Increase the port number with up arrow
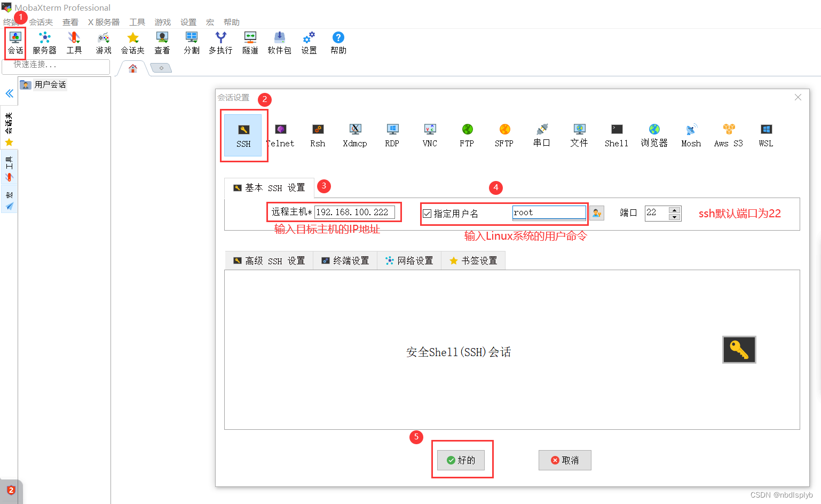Viewport: 821px width, 504px height. point(675,210)
